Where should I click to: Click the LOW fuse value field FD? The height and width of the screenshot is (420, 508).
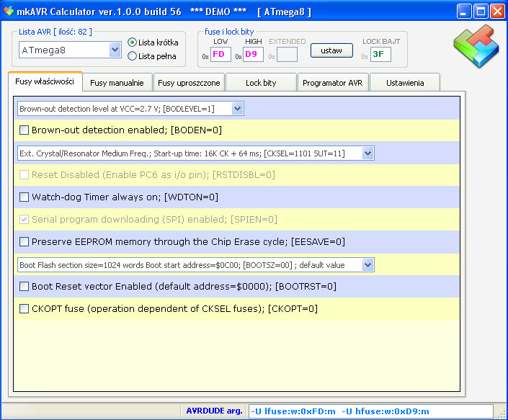click(220, 54)
